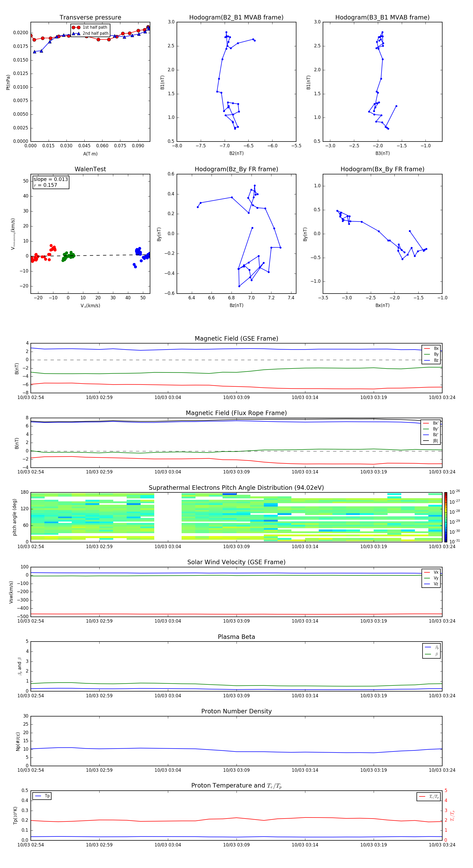Click the 'VA(km/s)' x-axis label
Viewport: 473px width, 868px height.
pos(90,306)
